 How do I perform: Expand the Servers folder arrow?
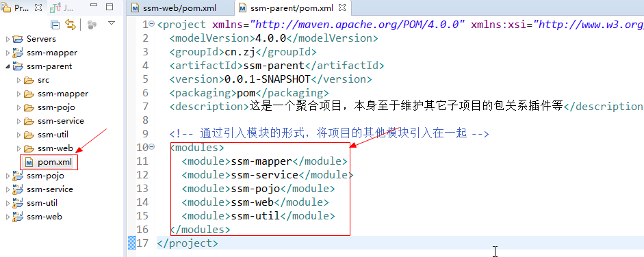click(x=8, y=40)
